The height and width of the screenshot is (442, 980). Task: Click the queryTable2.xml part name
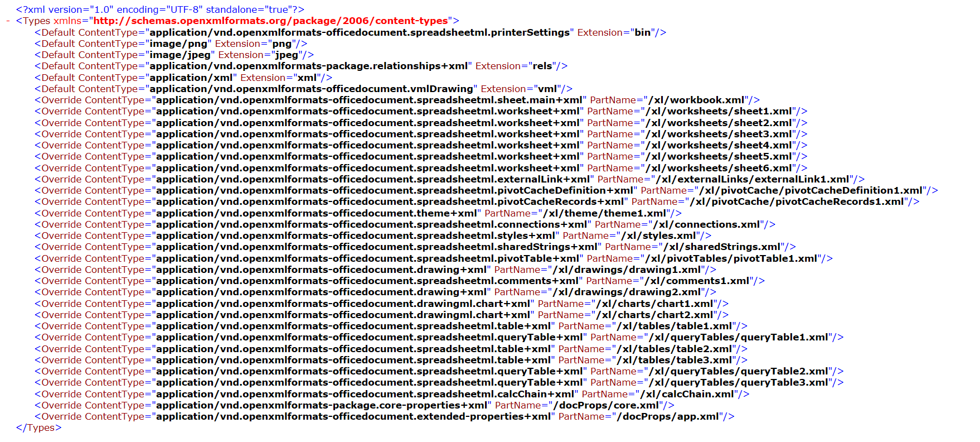[739, 371]
